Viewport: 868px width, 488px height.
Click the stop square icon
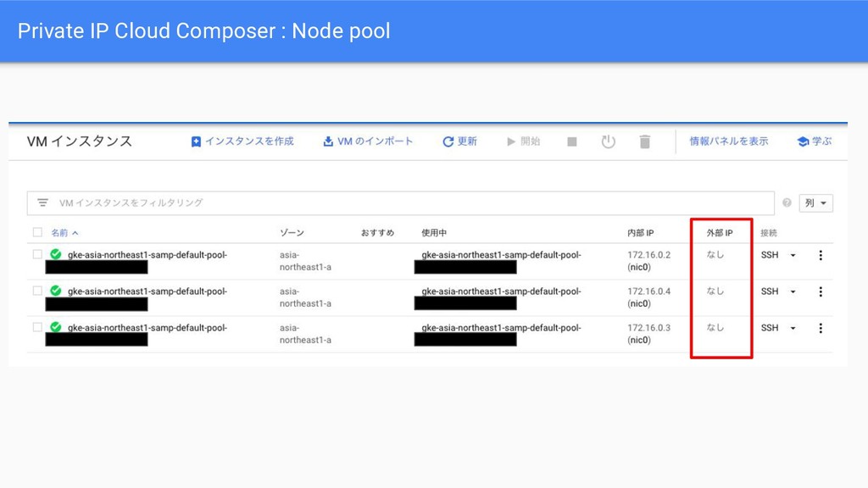coord(572,141)
